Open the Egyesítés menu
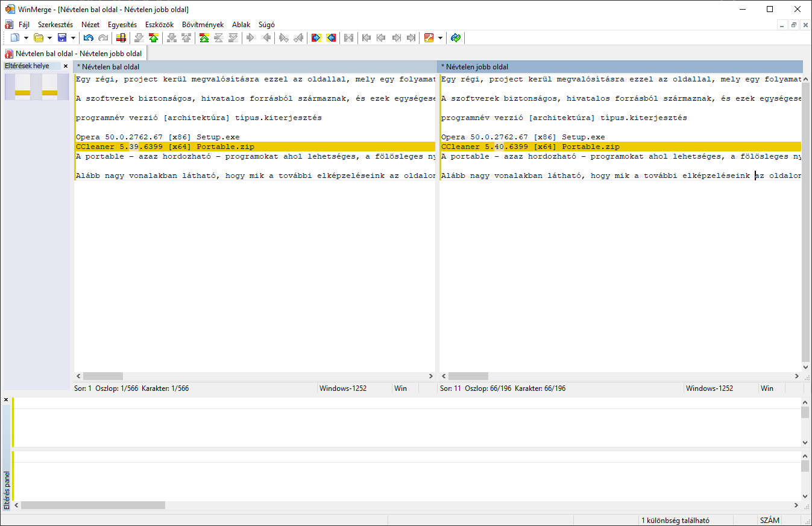The height and width of the screenshot is (526, 812). tap(122, 25)
